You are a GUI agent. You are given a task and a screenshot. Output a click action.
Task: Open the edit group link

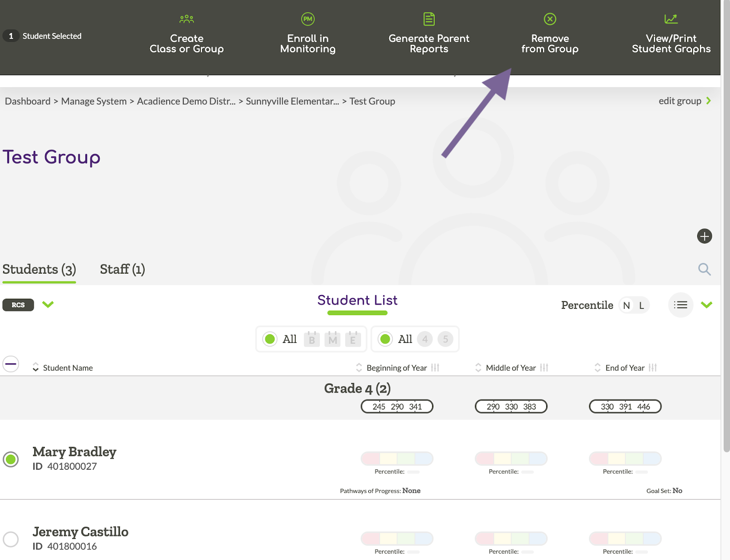tap(680, 101)
